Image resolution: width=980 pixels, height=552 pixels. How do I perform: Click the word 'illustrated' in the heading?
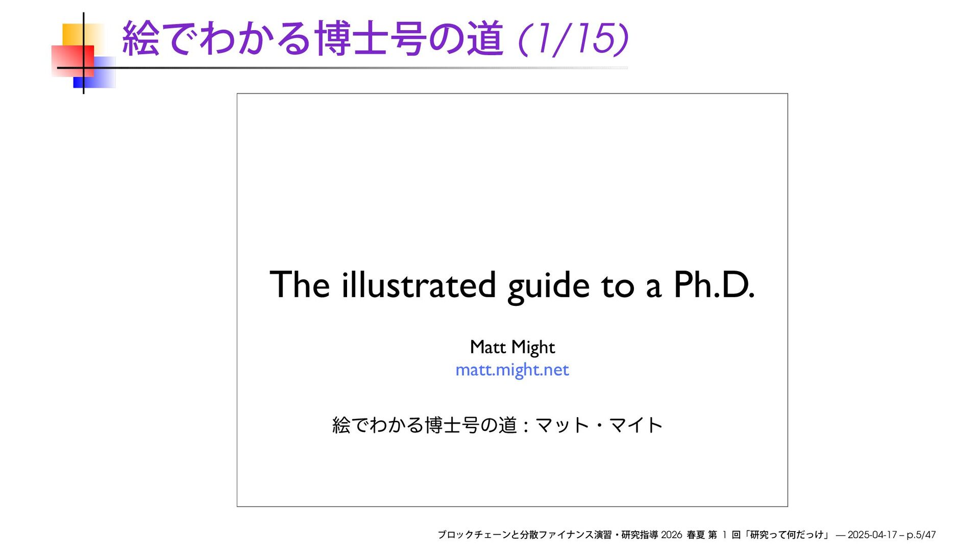click(419, 285)
